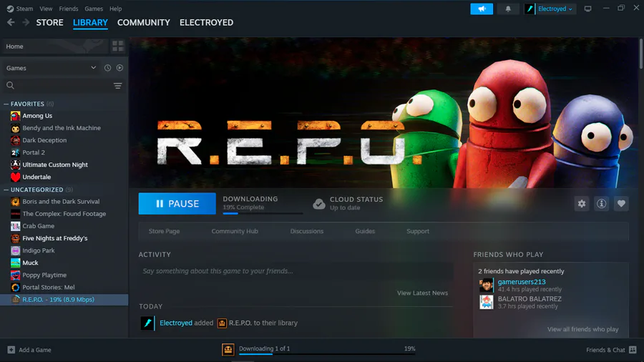Open Electroyed's profile from activity
The image size is (644, 362).
point(176,323)
